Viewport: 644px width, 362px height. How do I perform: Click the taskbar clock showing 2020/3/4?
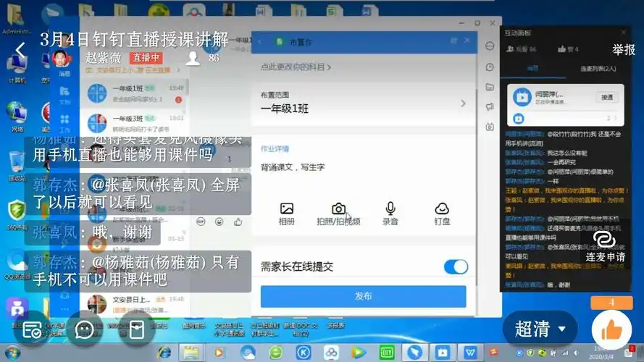(x=601, y=353)
